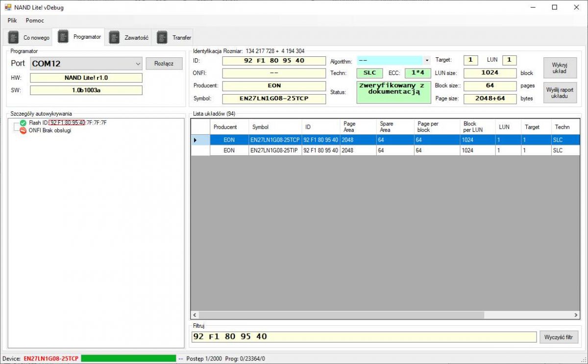Click the Block per LUN column header
The image size is (588, 364).
478,127
